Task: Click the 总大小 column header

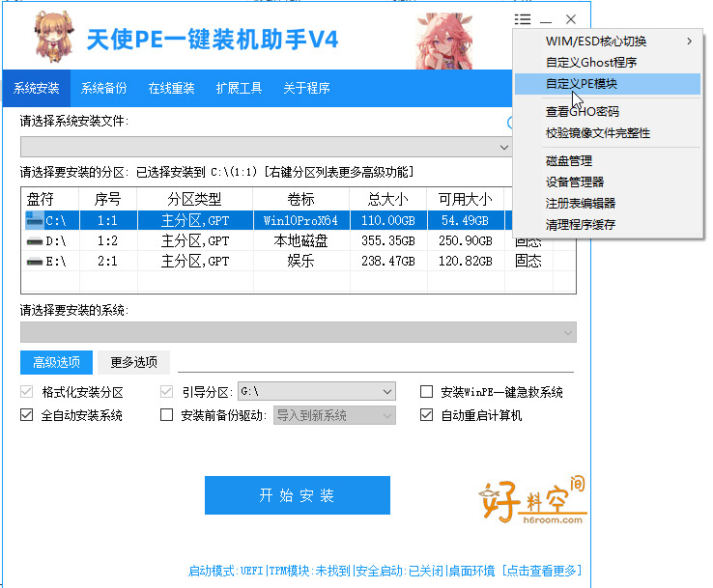Action: pos(388,199)
